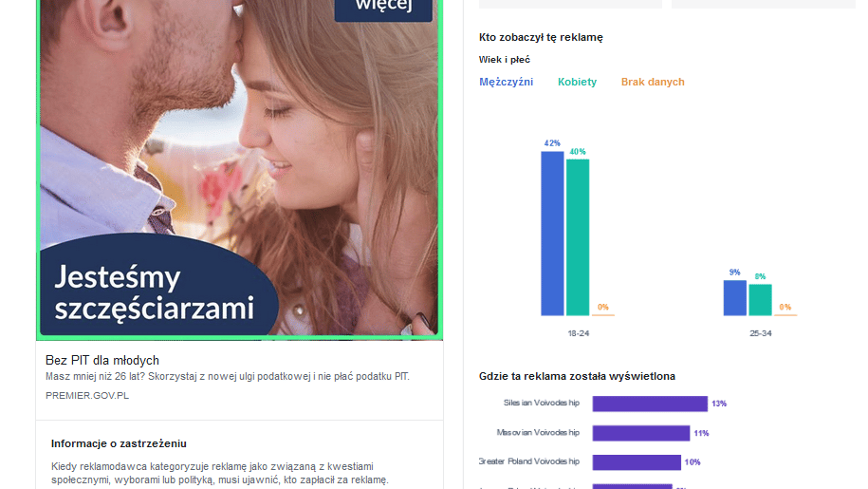Click the 'Informacje o zastrzeżeniu' heading
The width and height of the screenshot is (868, 489).
(119, 443)
